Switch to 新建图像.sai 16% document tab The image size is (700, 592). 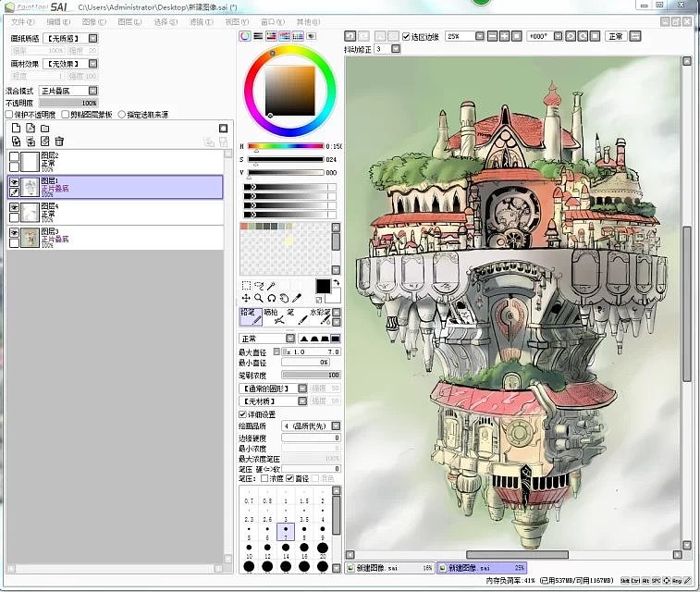(390, 568)
